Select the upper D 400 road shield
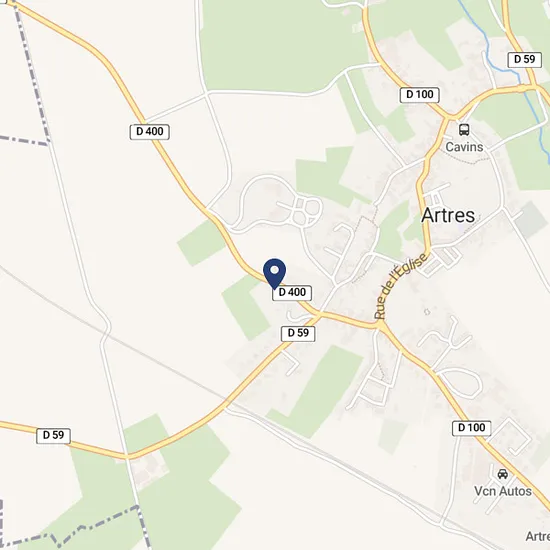The width and height of the screenshot is (550, 550). coord(149,132)
